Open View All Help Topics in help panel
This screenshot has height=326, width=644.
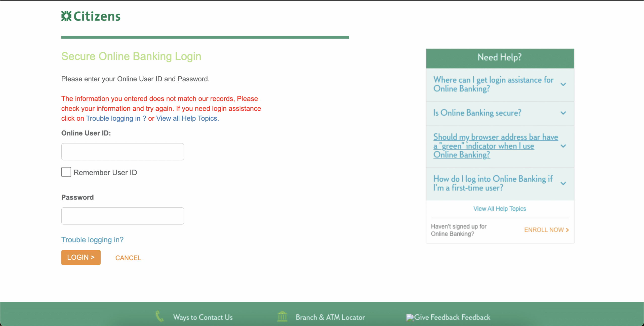500,209
